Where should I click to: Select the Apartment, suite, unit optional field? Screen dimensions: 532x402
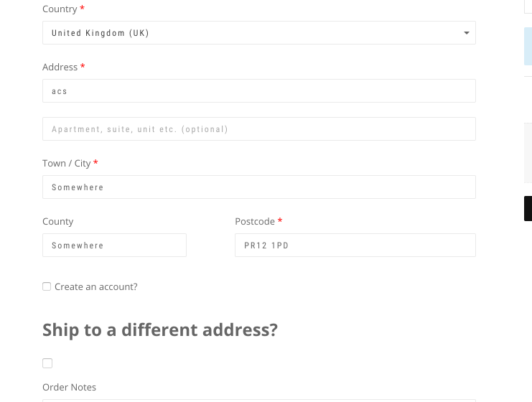(259, 129)
